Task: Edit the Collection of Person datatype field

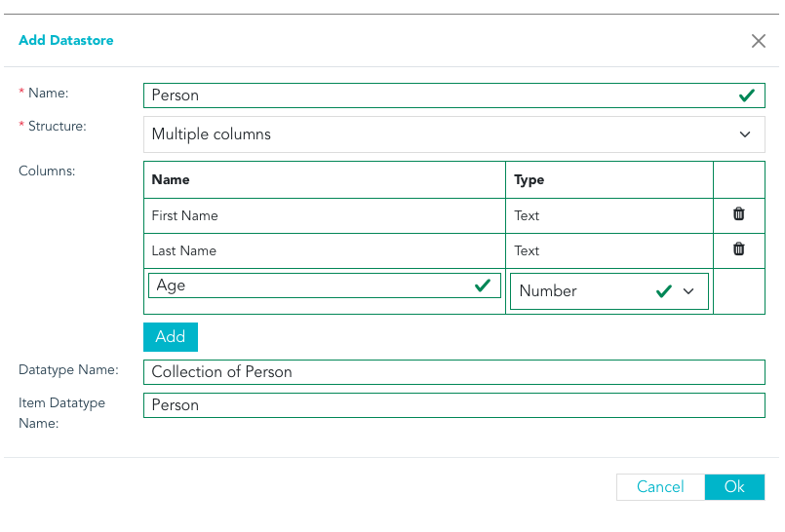Action: pos(454,372)
